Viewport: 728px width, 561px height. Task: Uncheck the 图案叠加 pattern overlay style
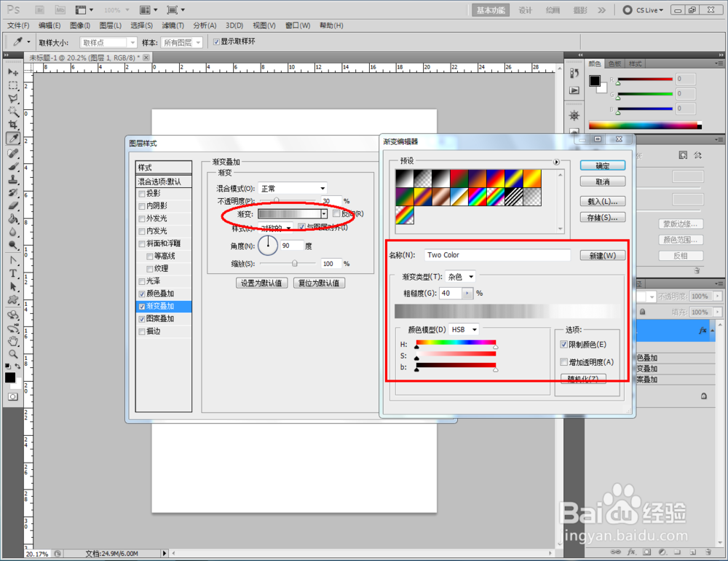tap(142, 319)
